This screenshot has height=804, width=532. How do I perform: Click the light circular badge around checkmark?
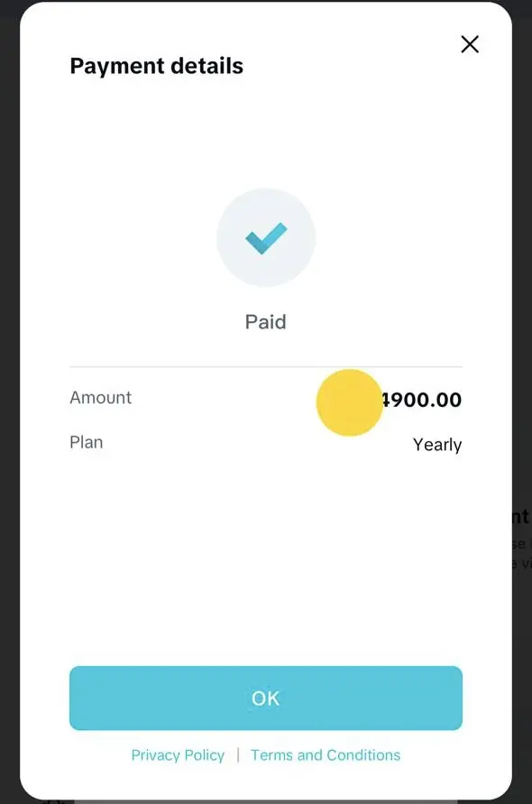click(x=266, y=237)
